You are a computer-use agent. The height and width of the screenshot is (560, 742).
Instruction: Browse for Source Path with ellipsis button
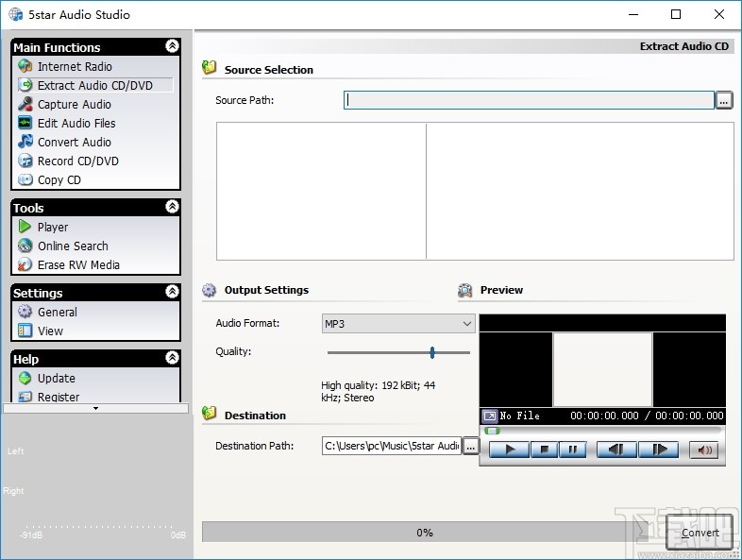tap(723, 100)
